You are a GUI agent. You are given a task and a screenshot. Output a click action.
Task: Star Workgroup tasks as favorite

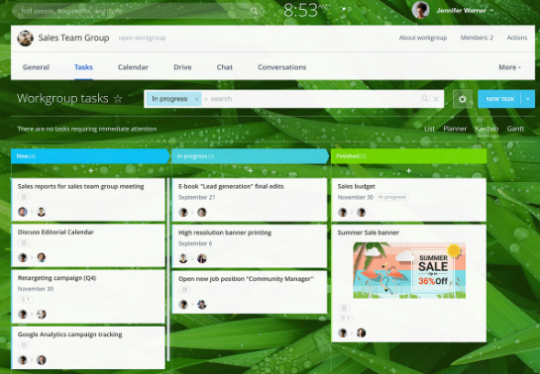pos(118,99)
